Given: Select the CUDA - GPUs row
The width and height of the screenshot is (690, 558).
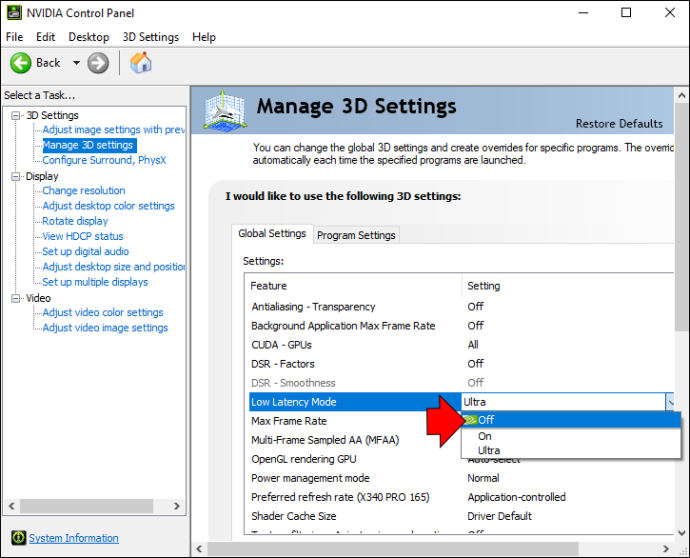Looking at the screenshot, I should click(x=461, y=345).
